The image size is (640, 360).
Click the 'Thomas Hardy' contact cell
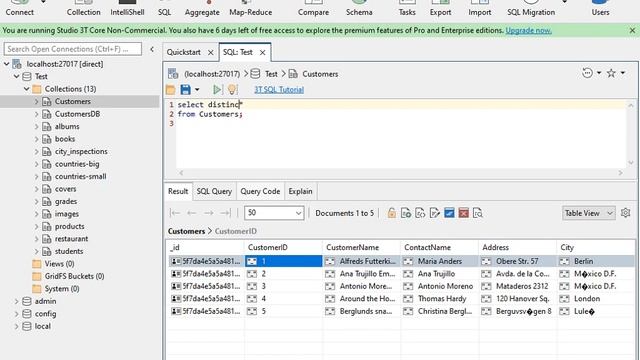[x=440, y=299]
